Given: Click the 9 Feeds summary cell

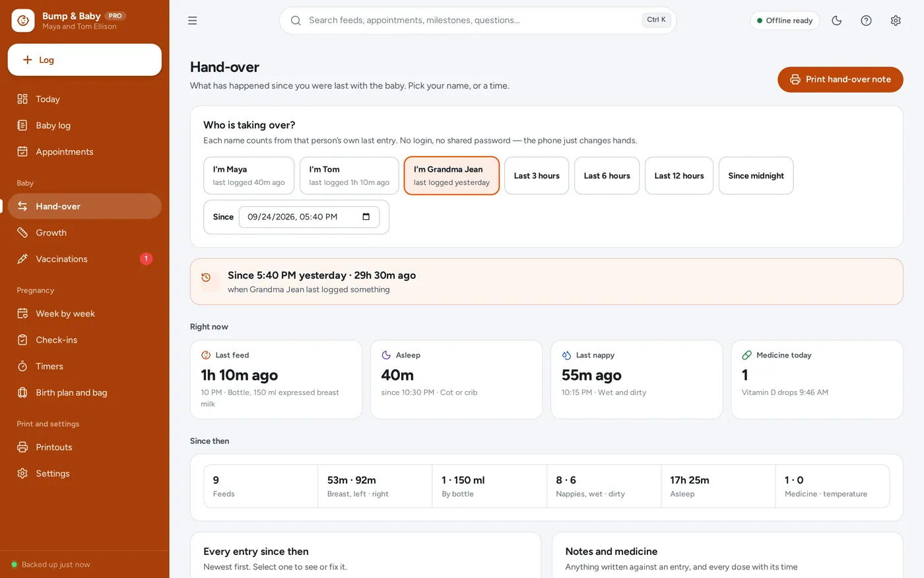Looking at the screenshot, I should [x=261, y=486].
